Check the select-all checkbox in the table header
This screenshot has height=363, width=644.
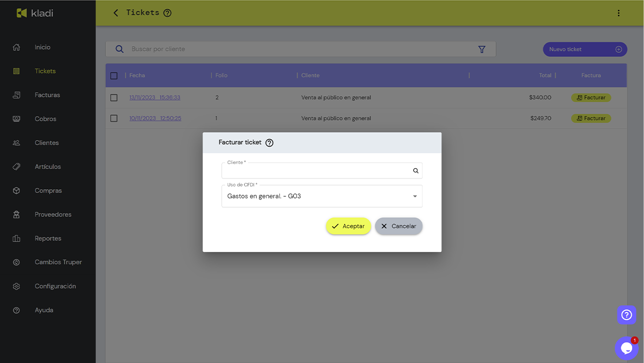114,75
